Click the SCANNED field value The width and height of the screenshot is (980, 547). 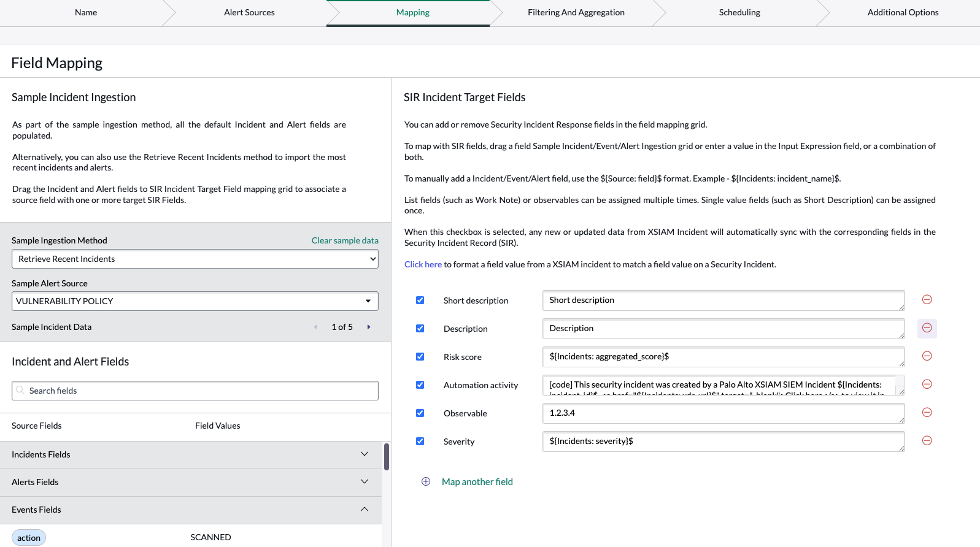coord(210,537)
